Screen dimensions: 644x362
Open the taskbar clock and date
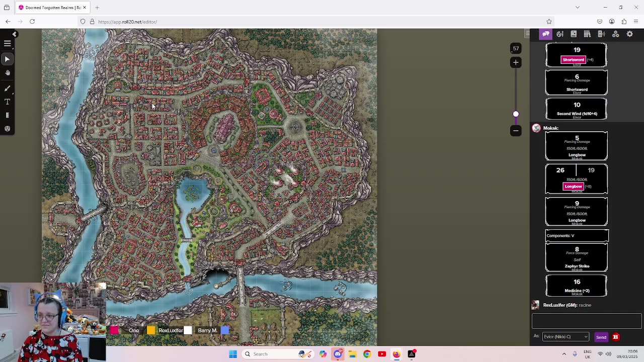(x=627, y=354)
